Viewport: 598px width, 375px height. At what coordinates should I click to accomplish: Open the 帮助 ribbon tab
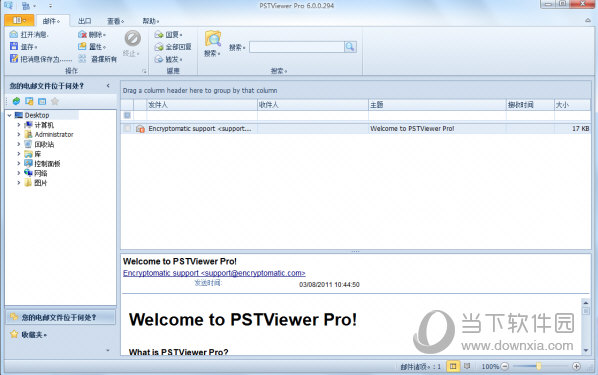pyautogui.click(x=151, y=21)
